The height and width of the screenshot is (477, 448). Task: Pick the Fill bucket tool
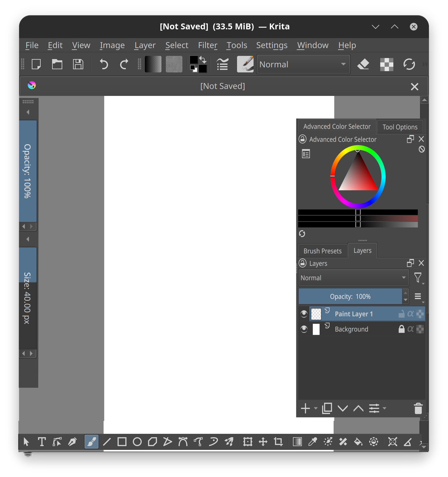[x=358, y=442]
